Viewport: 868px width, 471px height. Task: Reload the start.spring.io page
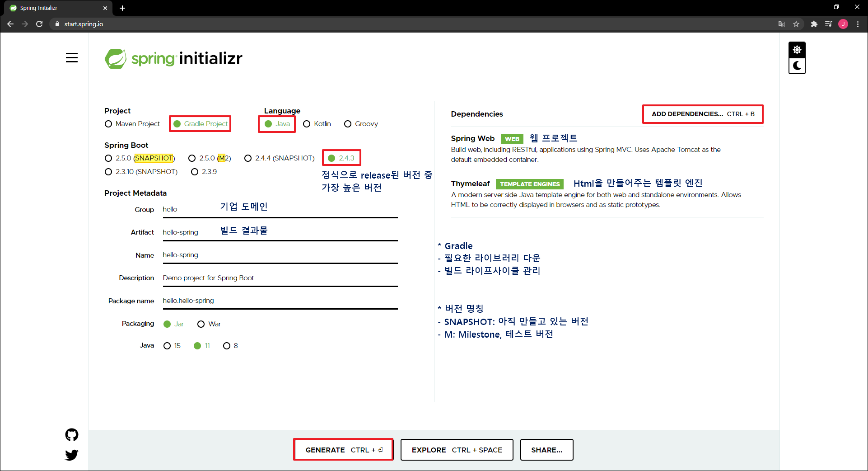click(x=39, y=24)
